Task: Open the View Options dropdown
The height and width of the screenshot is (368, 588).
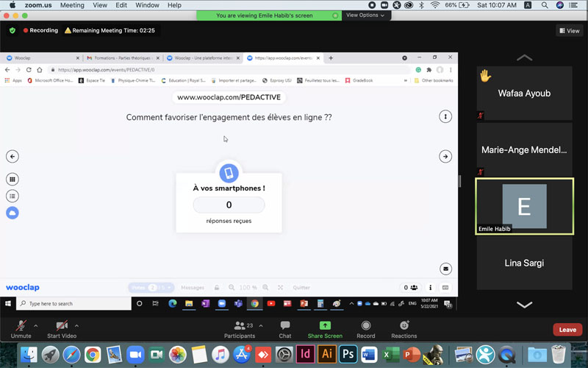Action: pyautogui.click(x=365, y=15)
